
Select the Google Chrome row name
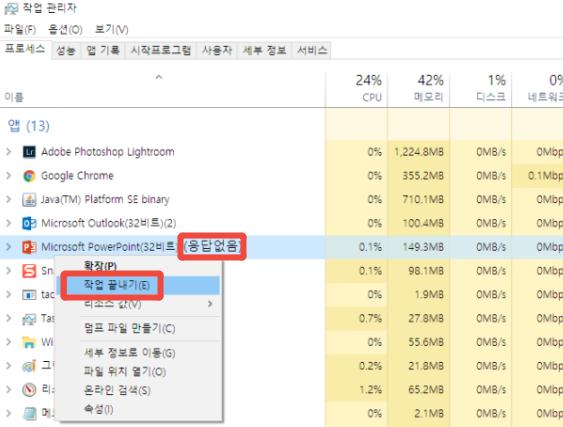click(x=77, y=176)
